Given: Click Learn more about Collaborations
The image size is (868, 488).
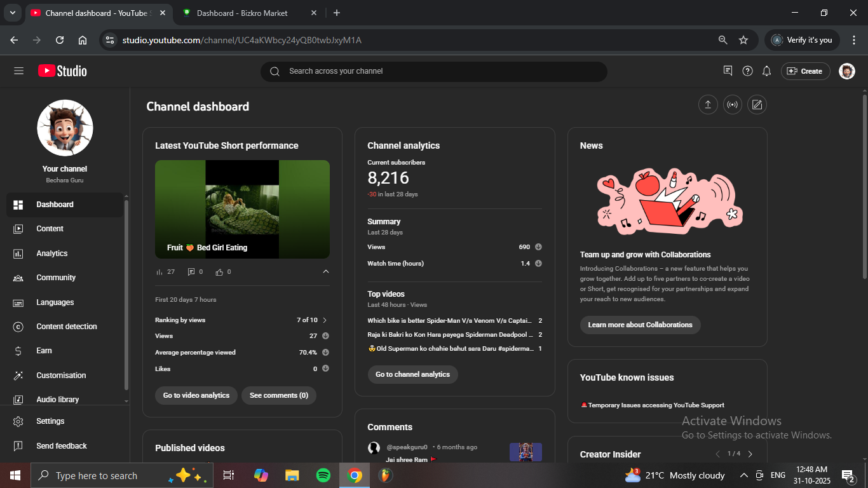Looking at the screenshot, I should (x=640, y=325).
